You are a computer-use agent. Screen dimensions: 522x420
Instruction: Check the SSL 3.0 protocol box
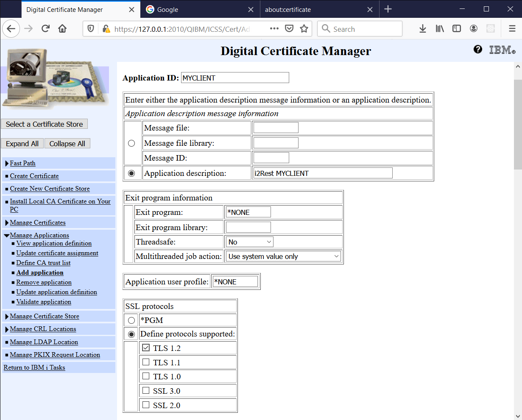click(x=146, y=390)
